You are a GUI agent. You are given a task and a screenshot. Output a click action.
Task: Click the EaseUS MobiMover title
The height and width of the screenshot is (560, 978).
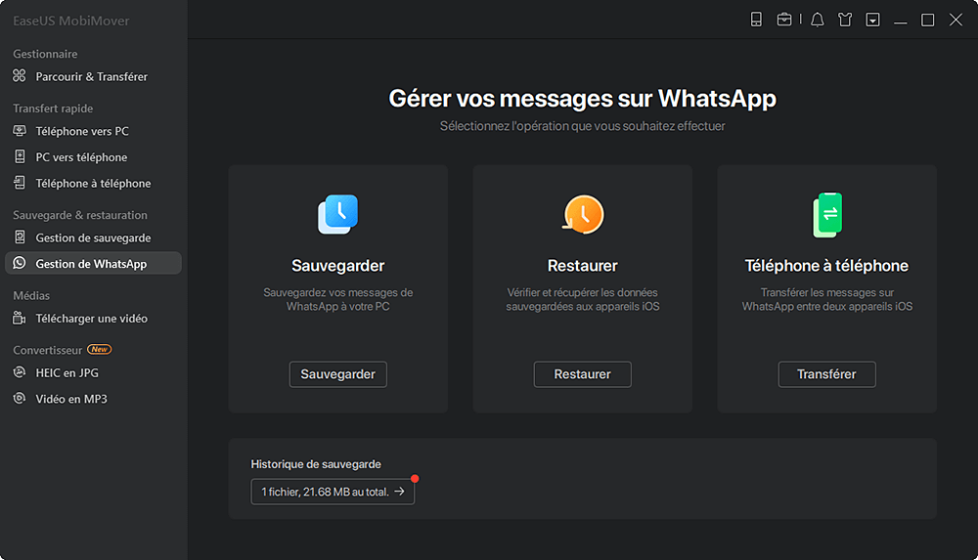71,21
